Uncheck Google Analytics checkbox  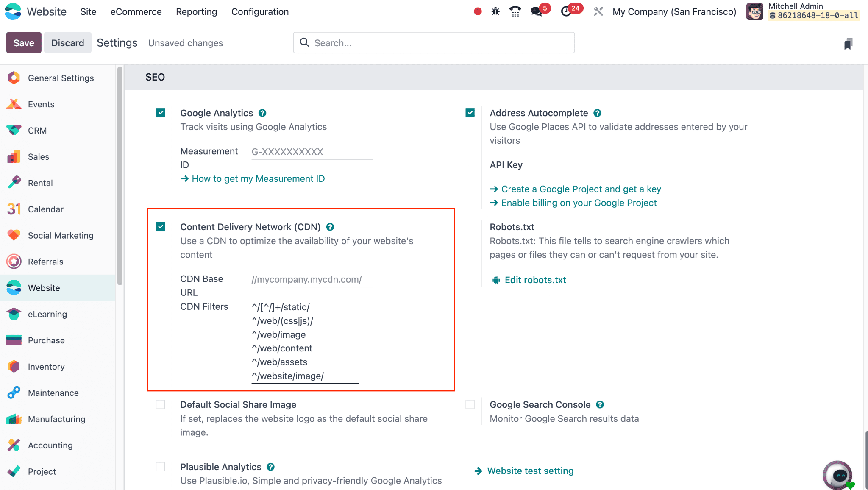click(161, 113)
